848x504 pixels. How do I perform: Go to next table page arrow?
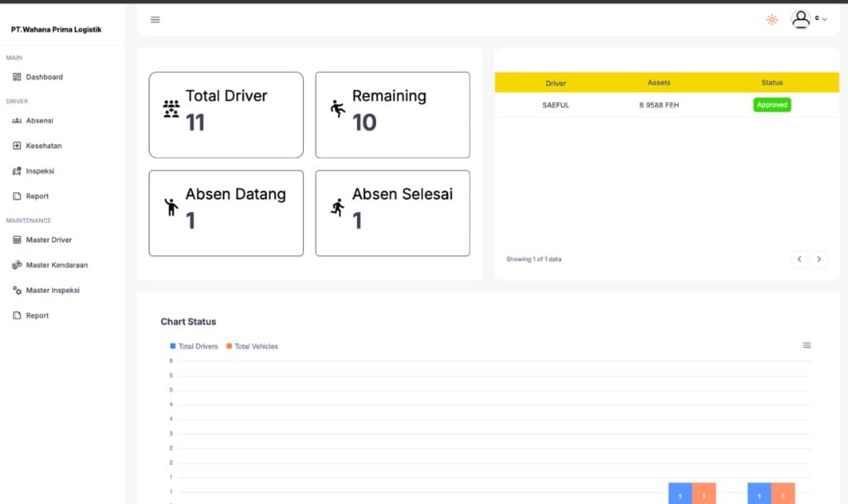tap(819, 259)
